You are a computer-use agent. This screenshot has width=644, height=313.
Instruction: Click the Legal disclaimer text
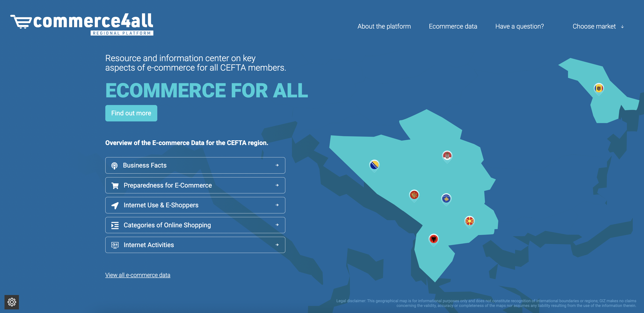486,303
